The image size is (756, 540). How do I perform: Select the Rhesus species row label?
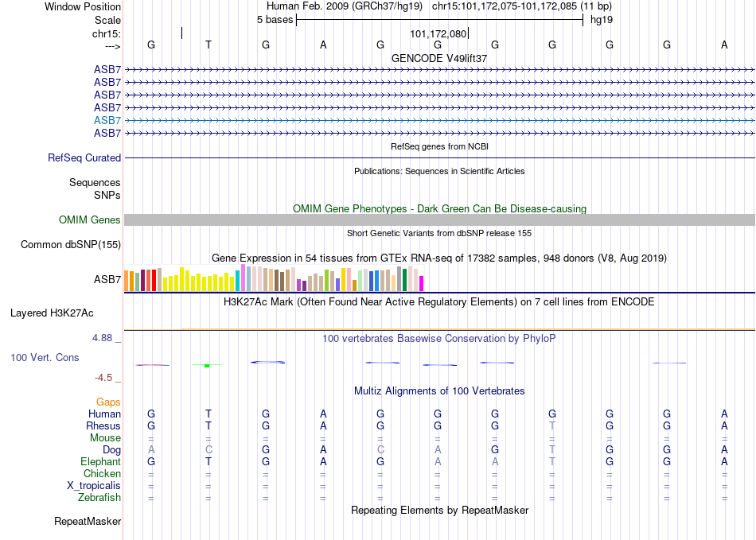click(103, 425)
